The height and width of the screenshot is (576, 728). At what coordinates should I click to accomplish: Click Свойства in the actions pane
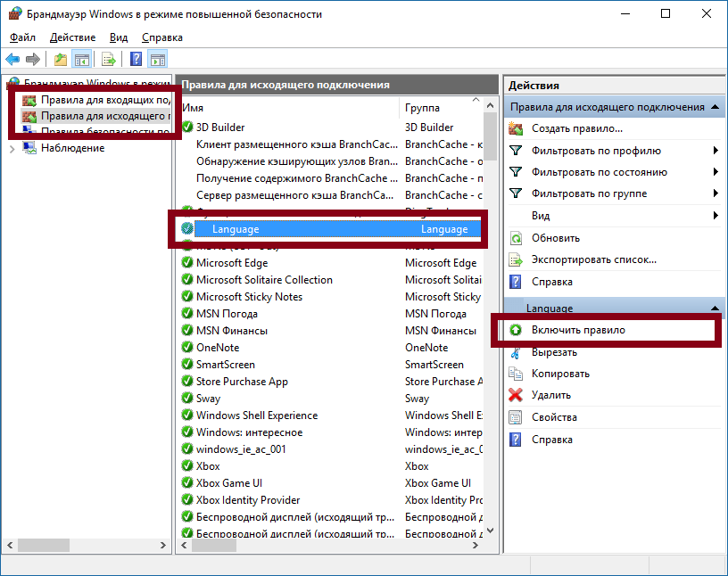[554, 417]
